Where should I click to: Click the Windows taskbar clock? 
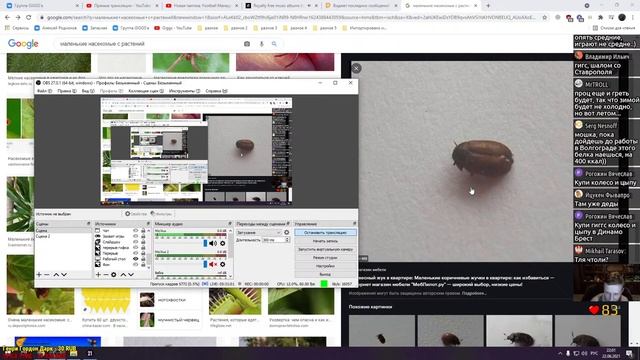coord(611,353)
